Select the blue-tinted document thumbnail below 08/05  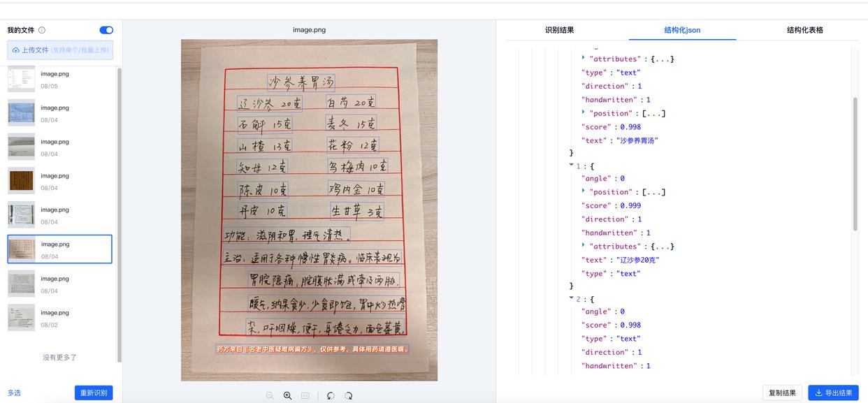click(21, 113)
